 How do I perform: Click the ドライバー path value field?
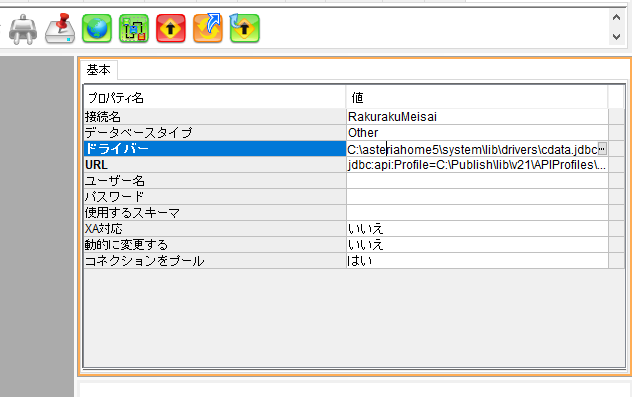(472, 149)
